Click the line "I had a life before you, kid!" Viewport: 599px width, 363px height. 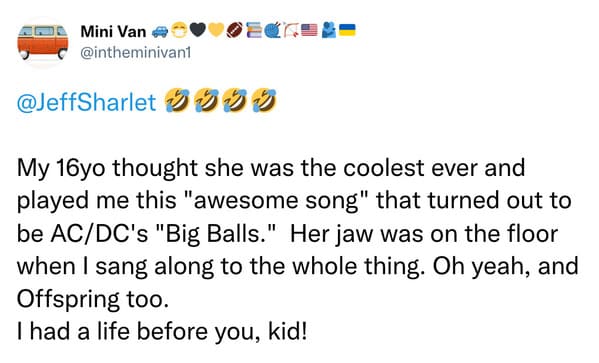[x=162, y=331]
